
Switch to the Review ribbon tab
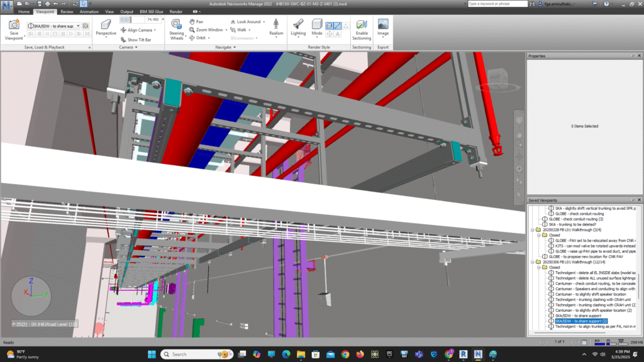pos(67,11)
